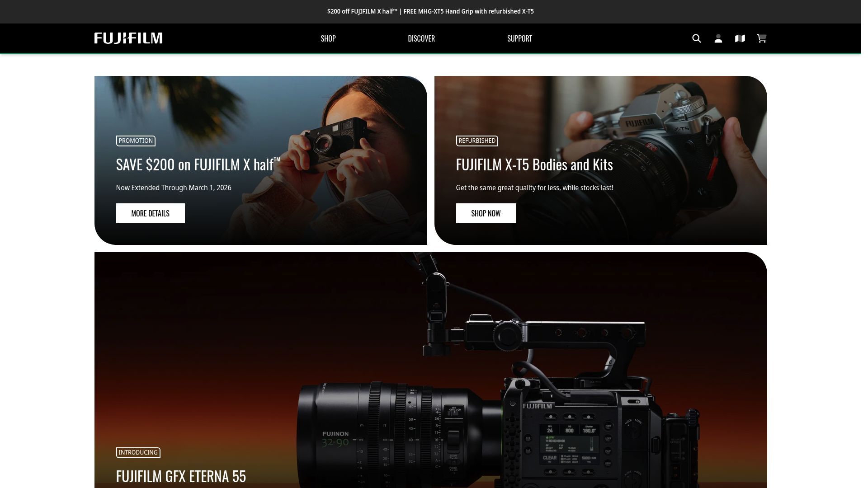The width and height of the screenshot is (868, 488).
Task: Open the shopping cart icon
Action: (x=762, y=38)
